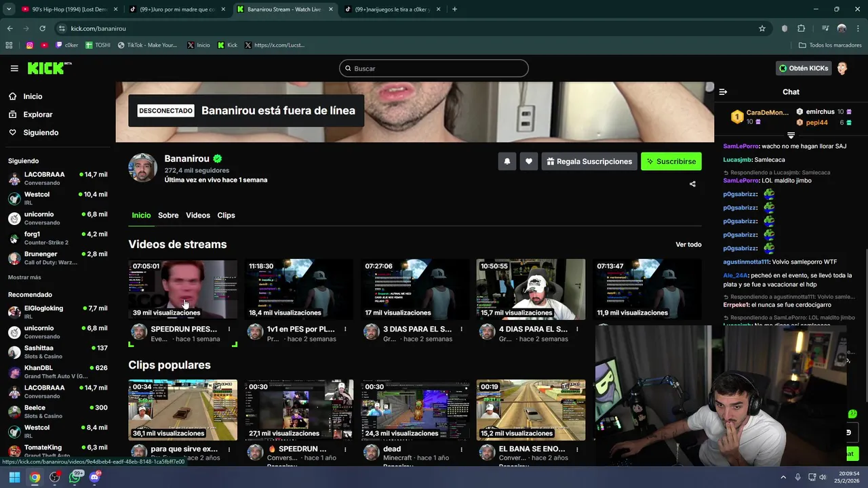Image resolution: width=868 pixels, height=488 pixels.
Task: Expand following list with Mostrar más
Action: (x=24, y=277)
